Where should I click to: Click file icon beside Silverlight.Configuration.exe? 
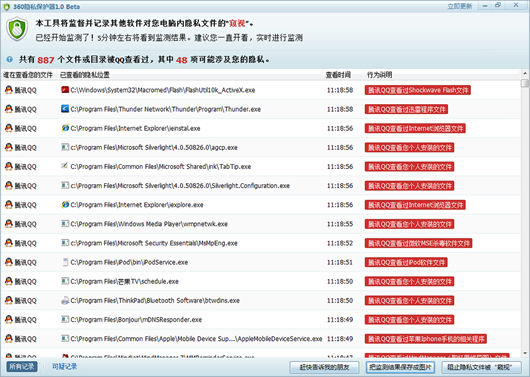pos(65,185)
